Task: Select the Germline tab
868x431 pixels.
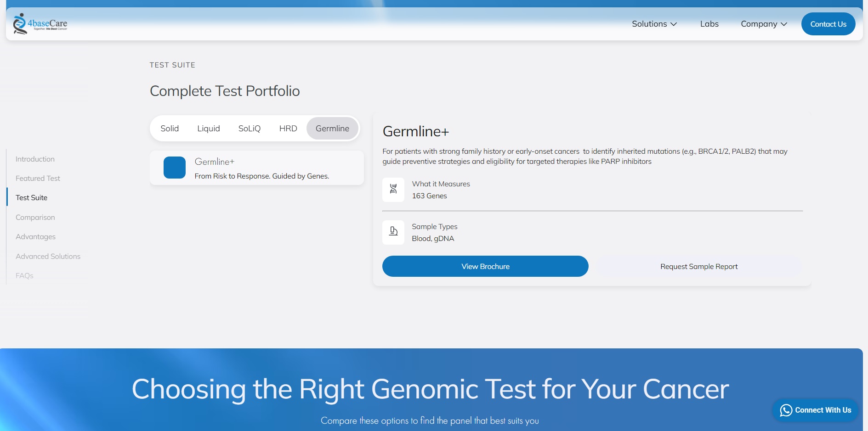Action: point(332,129)
